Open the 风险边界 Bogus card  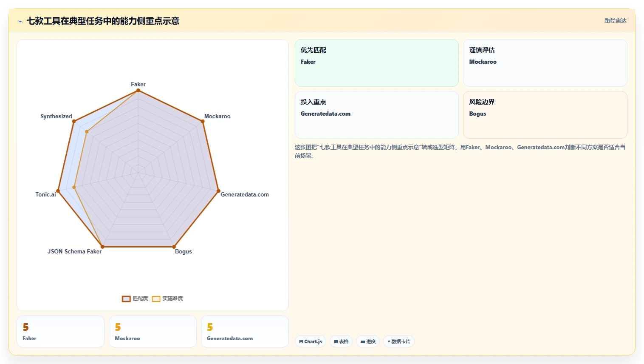[x=545, y=115]
